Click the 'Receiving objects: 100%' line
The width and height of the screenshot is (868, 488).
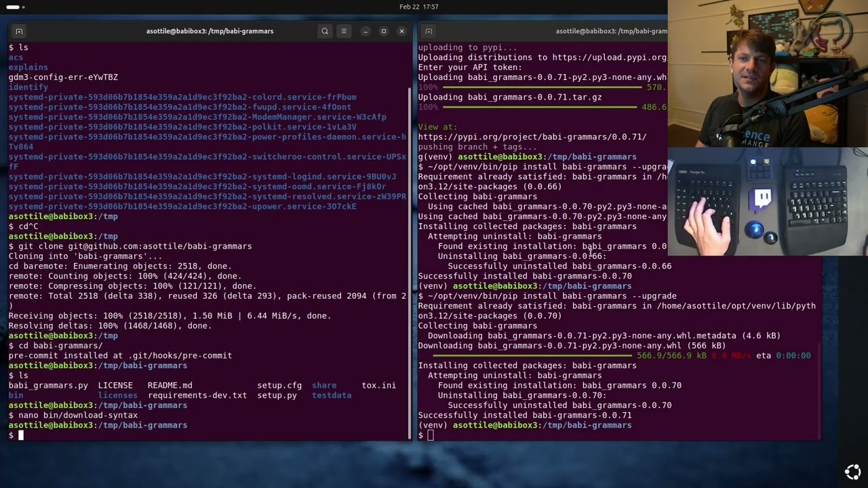point(170,316)
